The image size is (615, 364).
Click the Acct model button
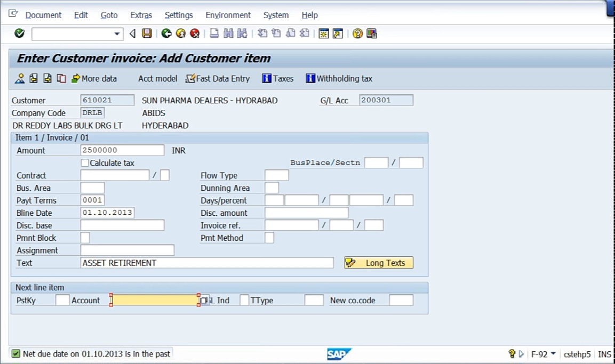(x=158, y=79)
